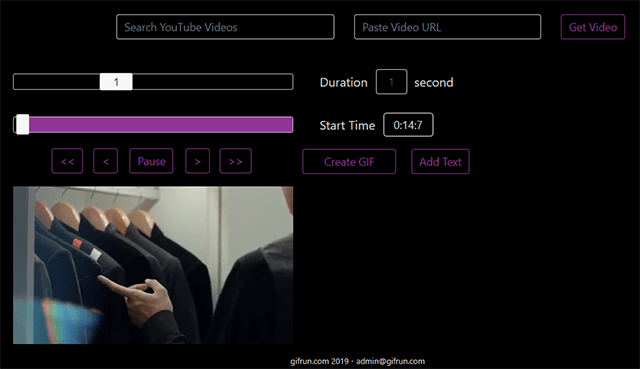
Task: Step forward with the single right arrow
Action: [198, 161]
